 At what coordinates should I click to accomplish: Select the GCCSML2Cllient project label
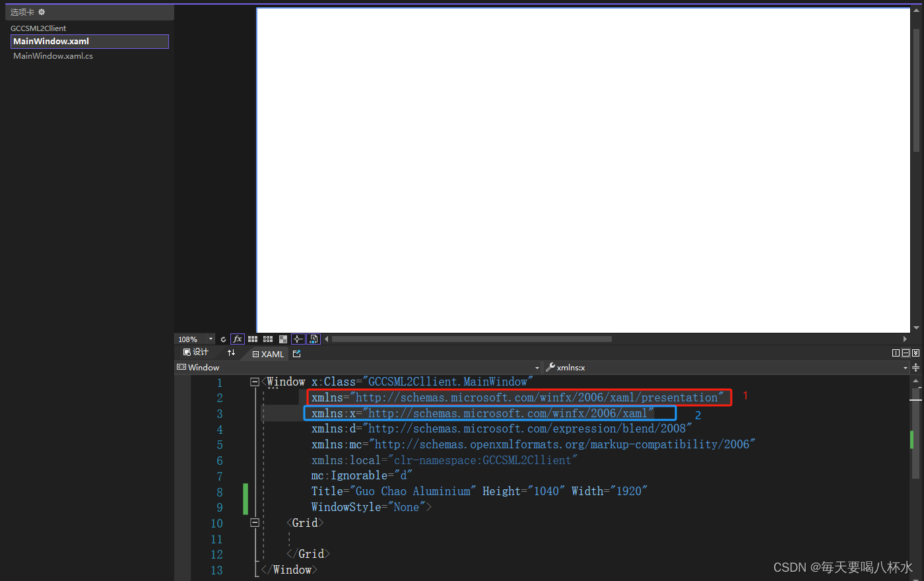pyautogui.click(x=38, y=28)
